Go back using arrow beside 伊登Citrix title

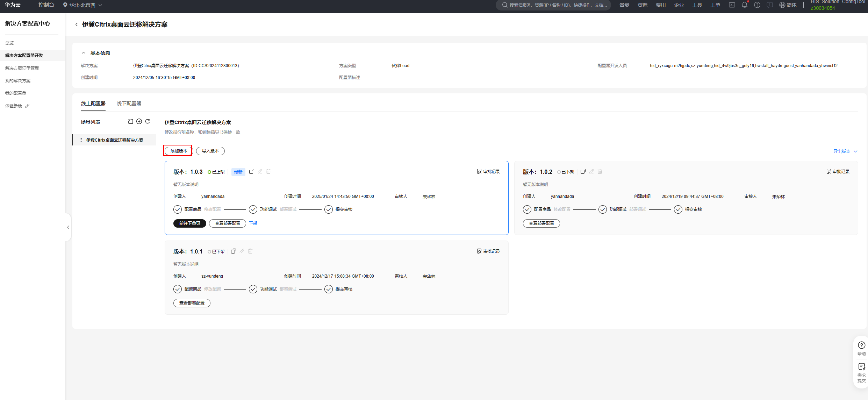pyautogui.click(x=77, y=24)
